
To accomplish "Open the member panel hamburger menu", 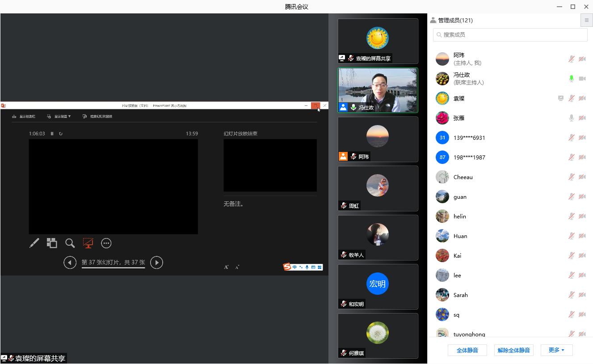I will pyautogui.click(x=586, y=20).
